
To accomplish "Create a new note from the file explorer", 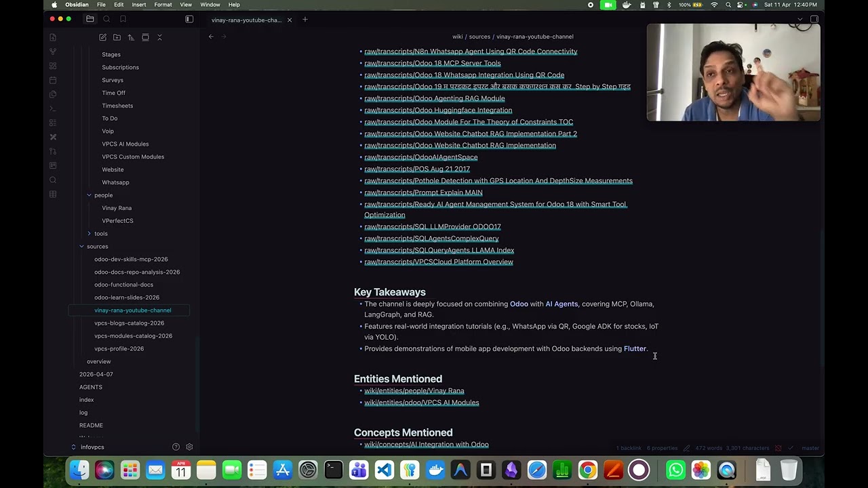I will click(x=102, y=37).
